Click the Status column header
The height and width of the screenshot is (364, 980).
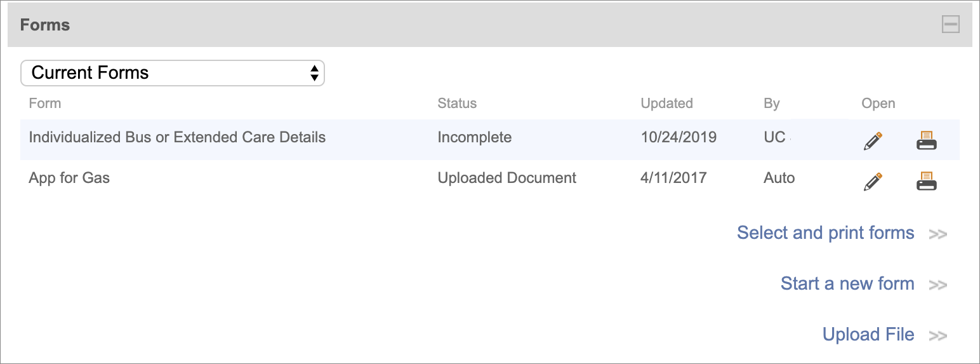tap(457, 103)
